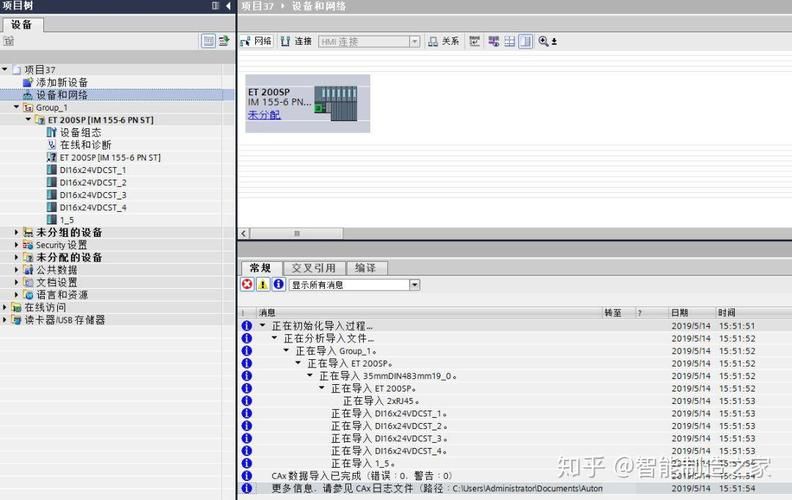
Task: Switch to the 编译 tab
Action: (366, 268)
